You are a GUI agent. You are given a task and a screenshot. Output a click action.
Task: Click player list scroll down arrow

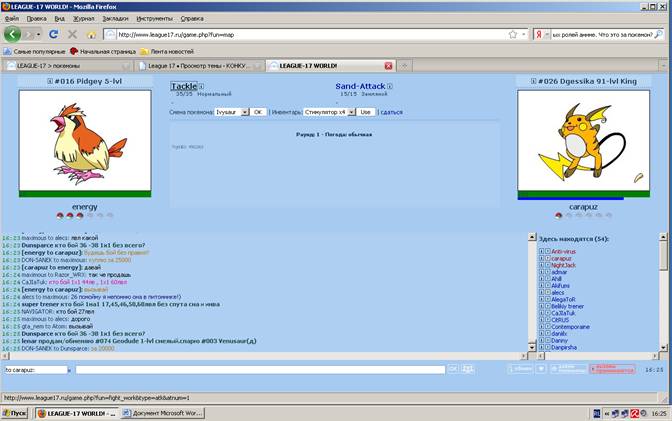pyautogui.click(x=663, y=348)
